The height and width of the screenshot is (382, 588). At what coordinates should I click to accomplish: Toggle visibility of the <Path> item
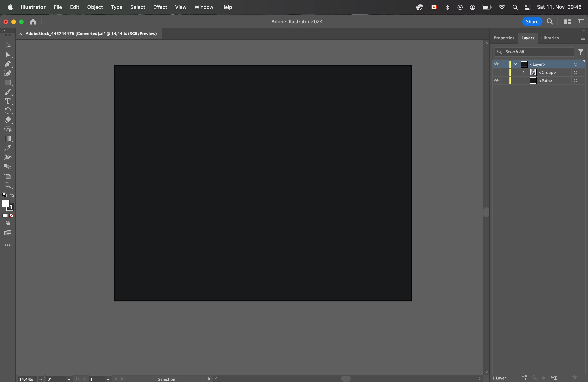(496, 81)
